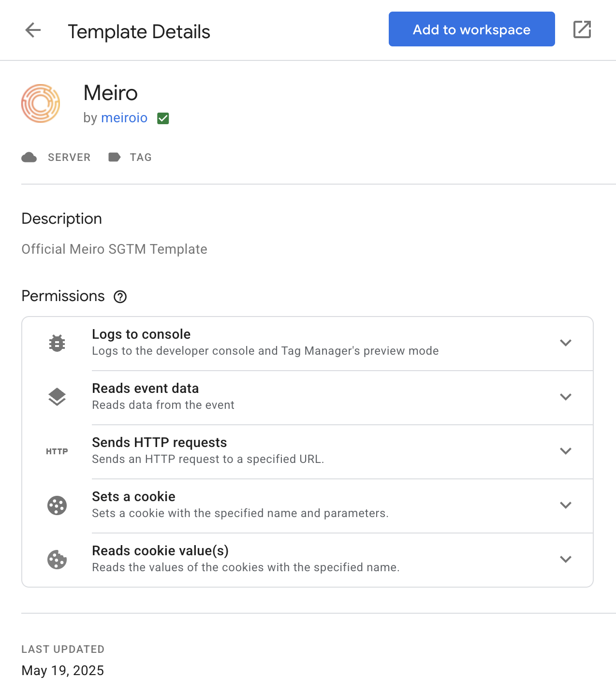The image size is (616, 692).
Task: Open Permissions help question mark icon
Action: (120, 297)
